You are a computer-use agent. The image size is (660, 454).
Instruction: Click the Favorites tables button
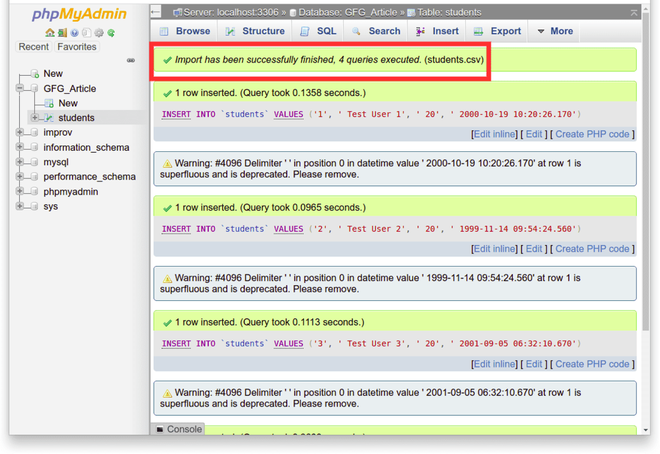click(77, 47)
